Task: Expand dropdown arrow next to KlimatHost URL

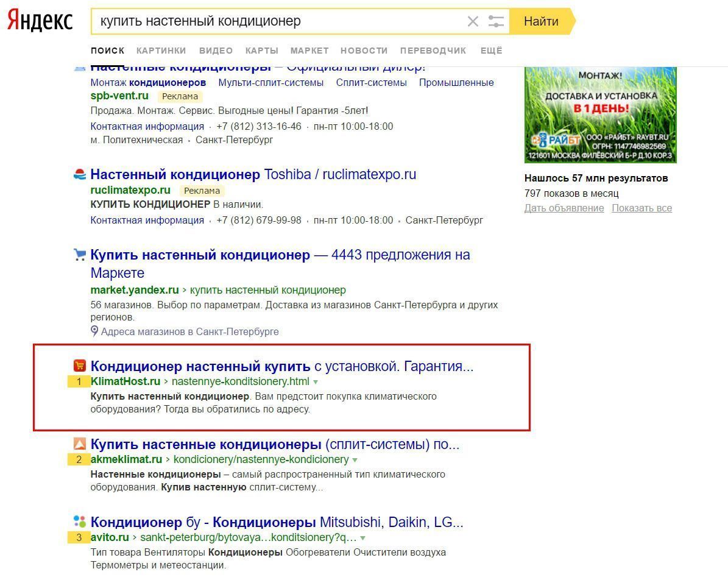Action: click(316, 382)
